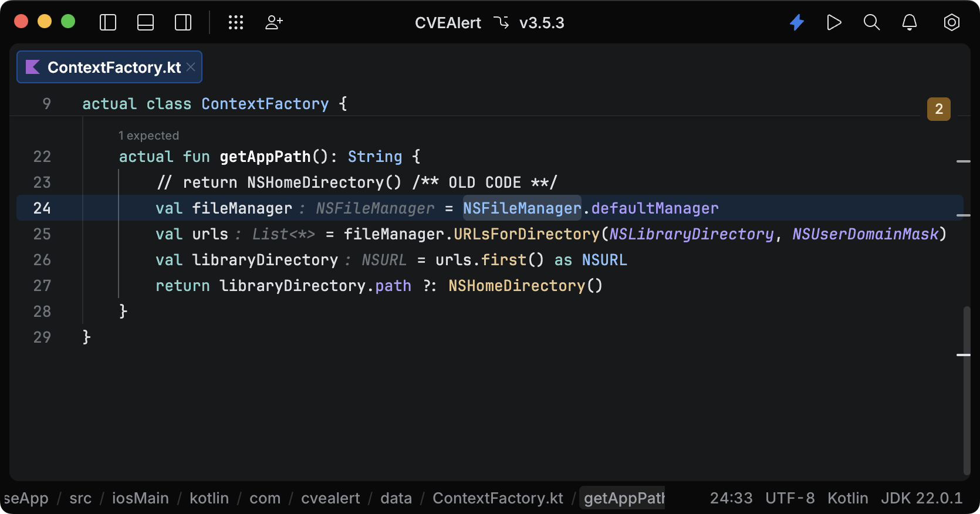Click line number 22 in gutter

click(x=42, y=157)
